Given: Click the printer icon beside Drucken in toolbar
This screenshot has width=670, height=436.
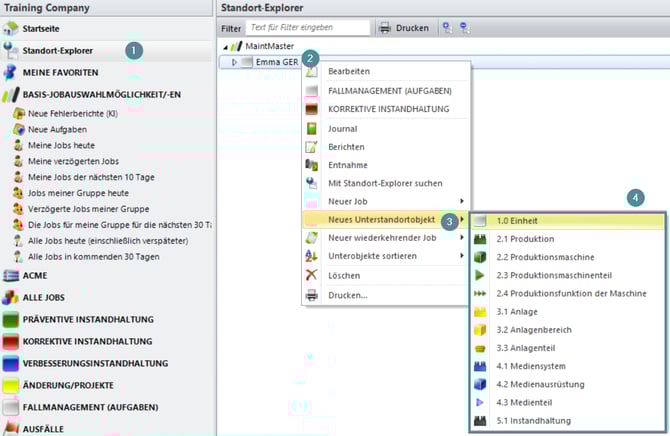Looking at the screenshot, I should [385, 28].
